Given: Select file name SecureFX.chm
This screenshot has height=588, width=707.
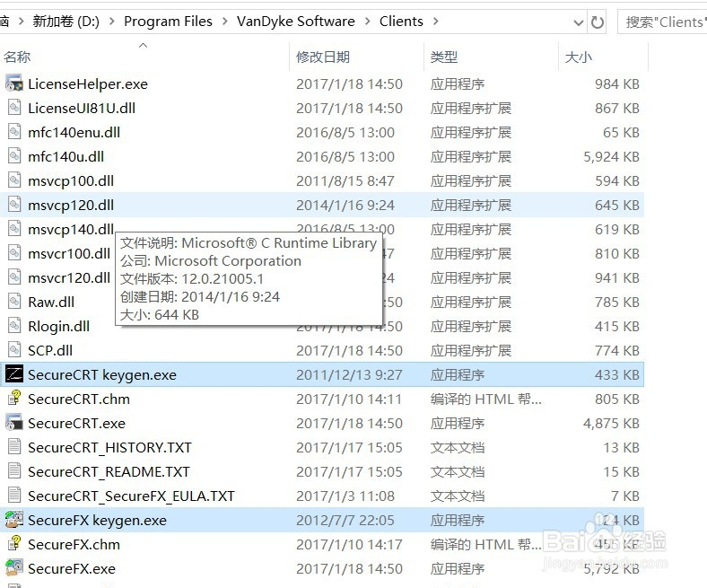Looking at the screenshot, I should point(74,544).
